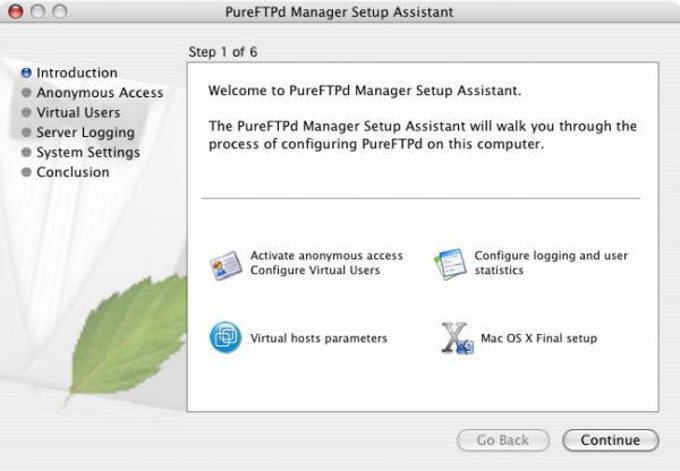Click the Virtual Users step bullet
The width and height of the screenshot is (680, 471).
pos(26,112)
